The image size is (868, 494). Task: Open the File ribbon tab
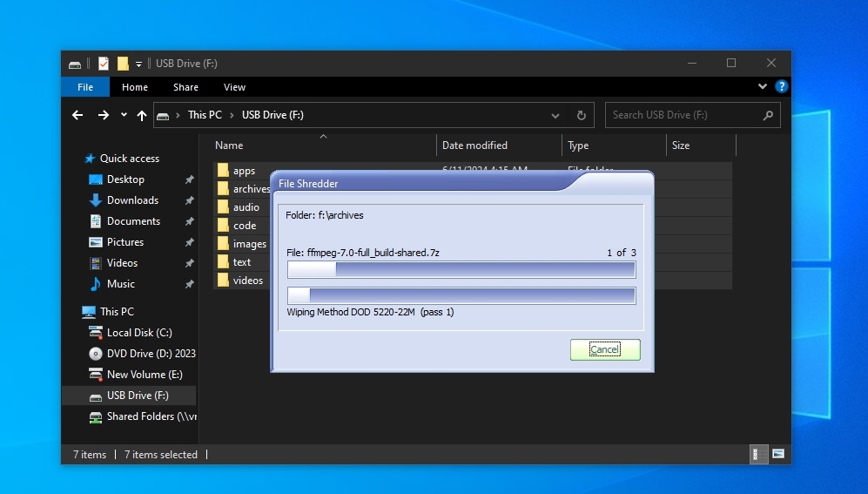click(85, 87)
